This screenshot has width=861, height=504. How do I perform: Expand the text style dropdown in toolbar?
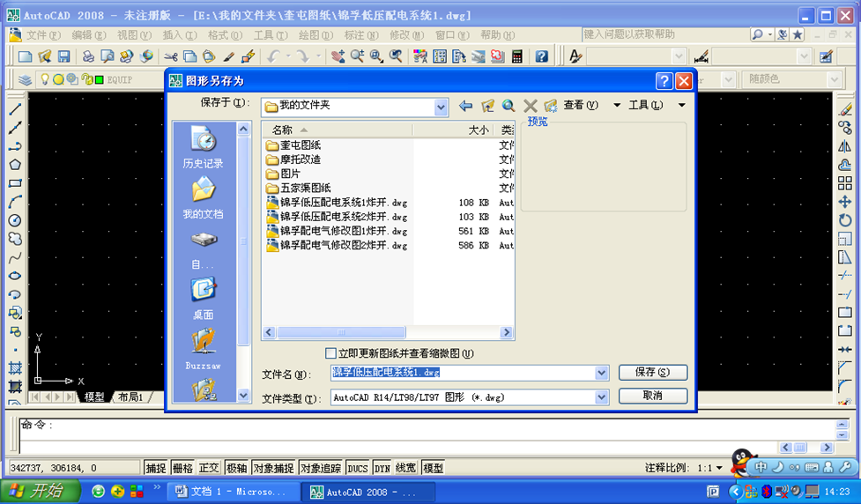click(679, 56)
